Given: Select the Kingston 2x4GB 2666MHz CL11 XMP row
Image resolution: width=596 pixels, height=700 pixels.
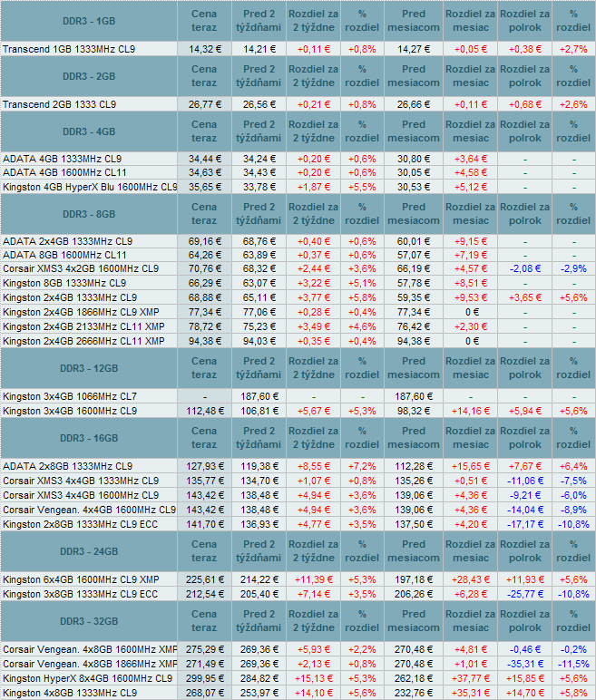Looking at the screenshot, I should pos(298,341).
